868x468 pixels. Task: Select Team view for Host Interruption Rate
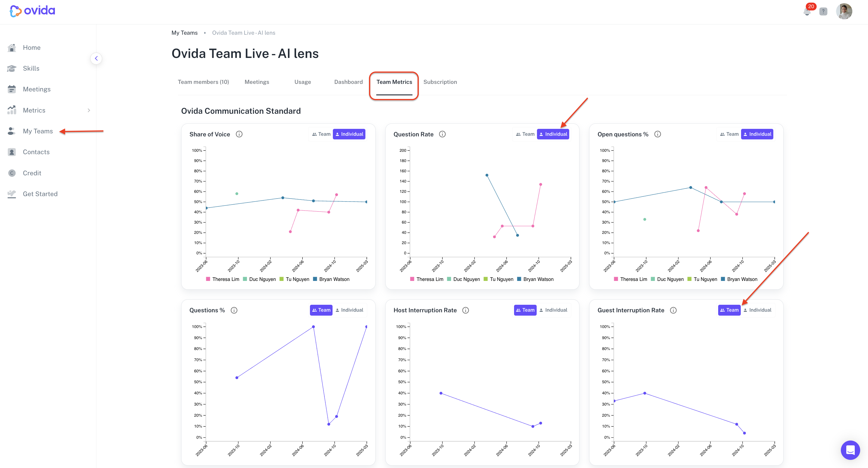(x=525, y=310)
